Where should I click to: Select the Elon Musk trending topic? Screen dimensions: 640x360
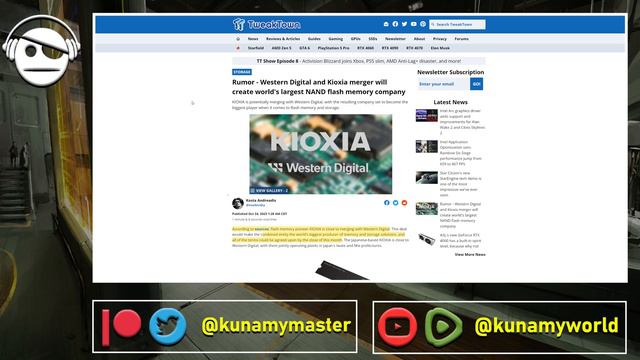click(x=440, y=48)
